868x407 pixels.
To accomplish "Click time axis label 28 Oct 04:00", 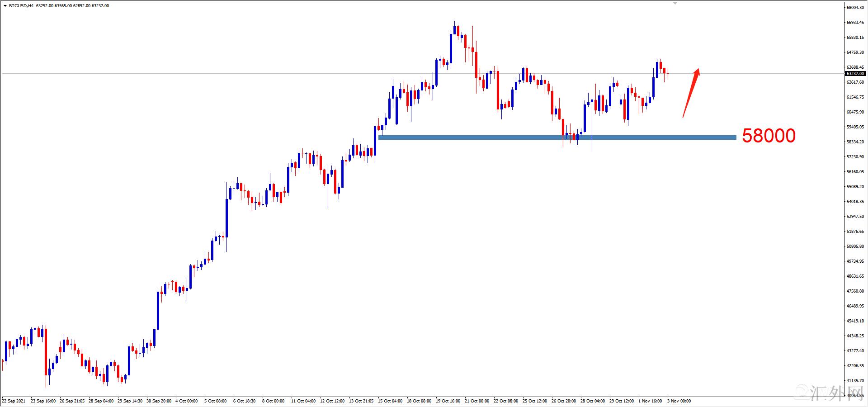I will [x=593, y=401].
